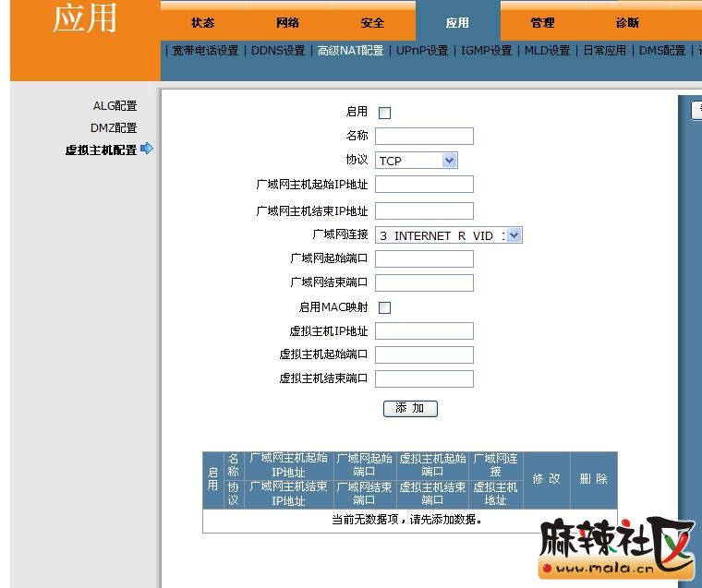The height and width of the screenshot is (588, 702).
Task: Click the blue arrow beside 虚拟主机配置
Action: pos(147,149)
